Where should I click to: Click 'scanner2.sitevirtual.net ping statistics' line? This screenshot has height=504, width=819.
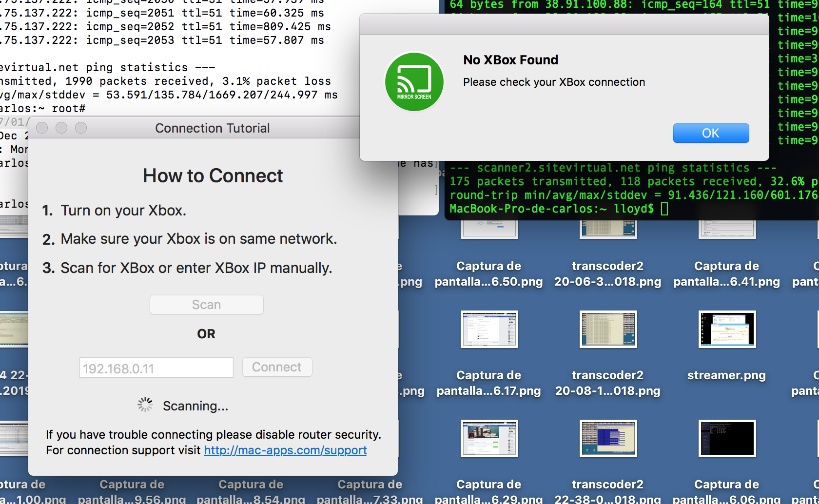613,168
